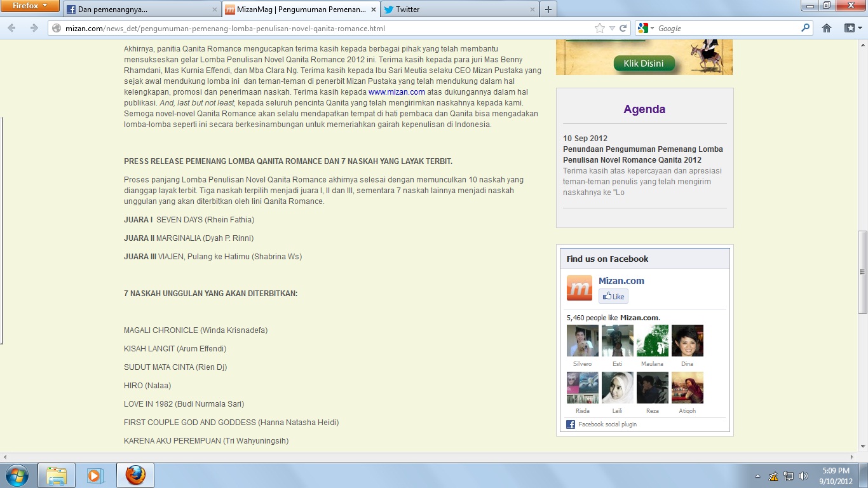Click 'FIRST COUPLE GOD AND GODDESS' text
The width and height of the screenshot is (868, 488).
click(190, 423)
